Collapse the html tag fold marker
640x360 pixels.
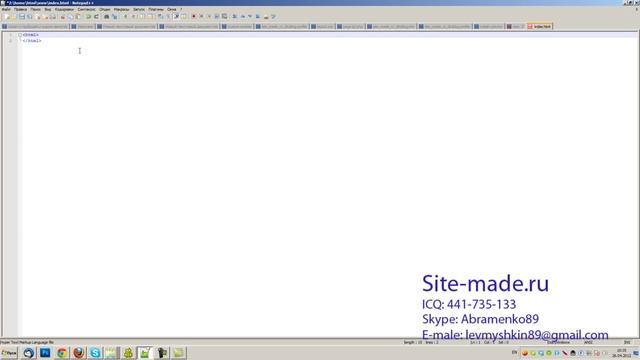pyautogui.click(x=20, y=35)
